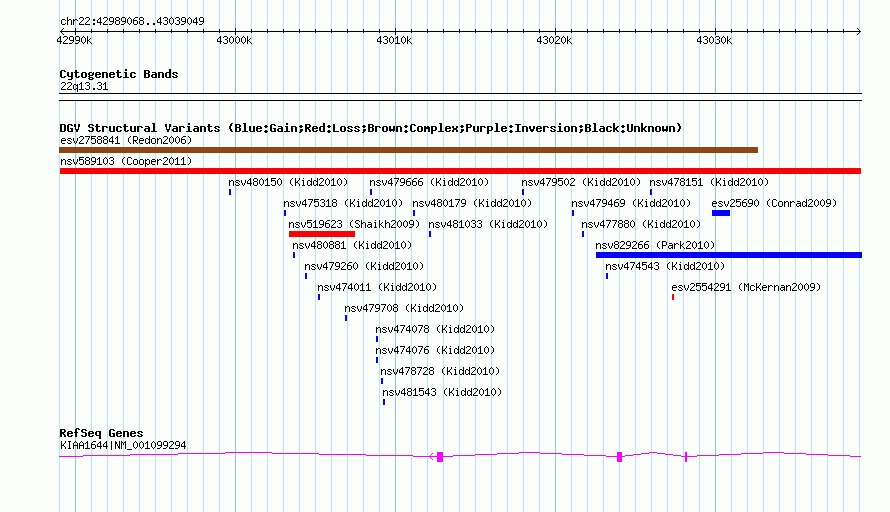
Task: Open nsv589103 (Cooper2011) label
Action: pos(126,161)
